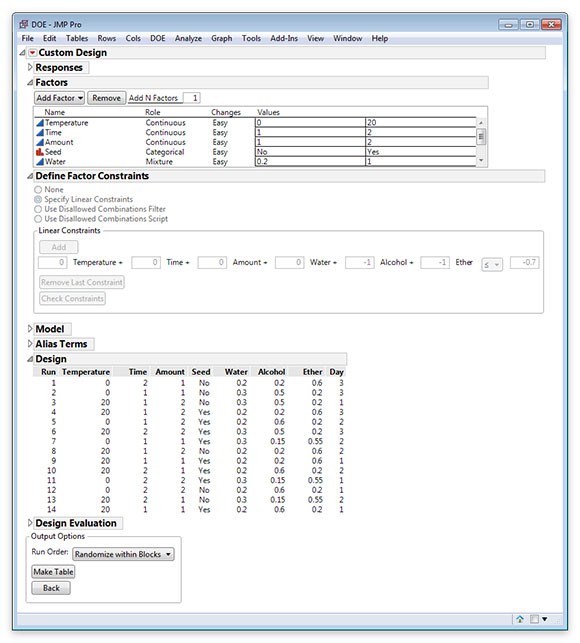Open the Custom Design red triangle menu

click(32, 53)
